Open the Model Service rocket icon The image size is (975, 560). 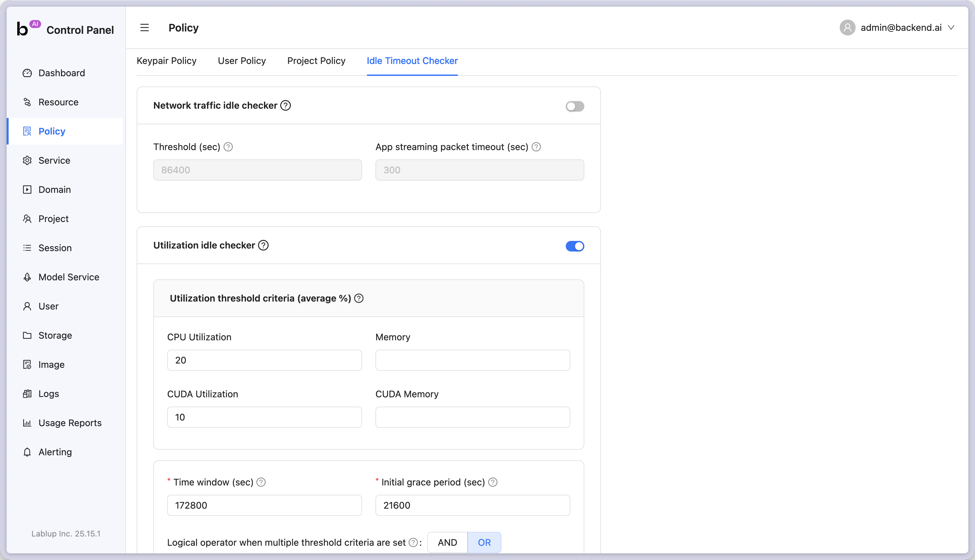click(27, 277)
